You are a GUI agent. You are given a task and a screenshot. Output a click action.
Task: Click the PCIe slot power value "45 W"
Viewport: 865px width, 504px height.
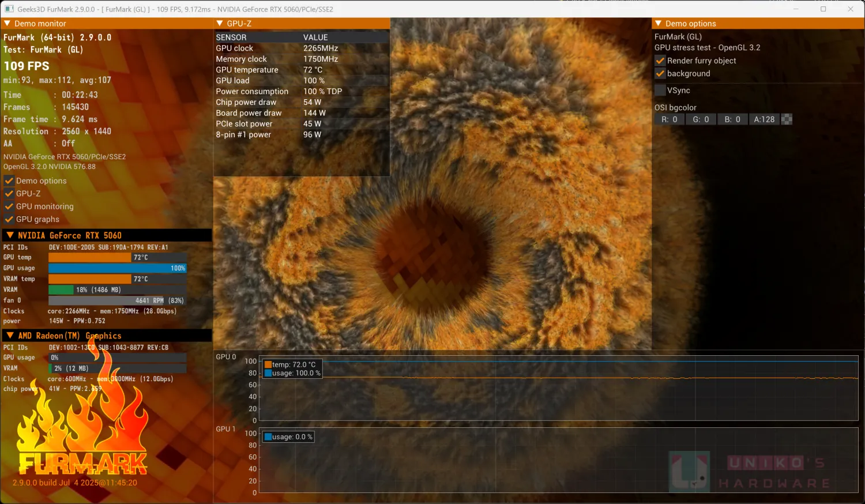(x=312, y=124)
